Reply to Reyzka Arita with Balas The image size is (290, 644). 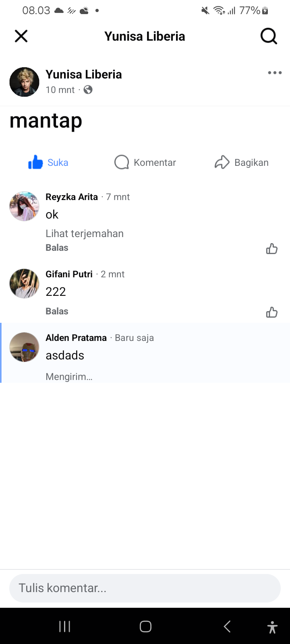coord(57,248)
